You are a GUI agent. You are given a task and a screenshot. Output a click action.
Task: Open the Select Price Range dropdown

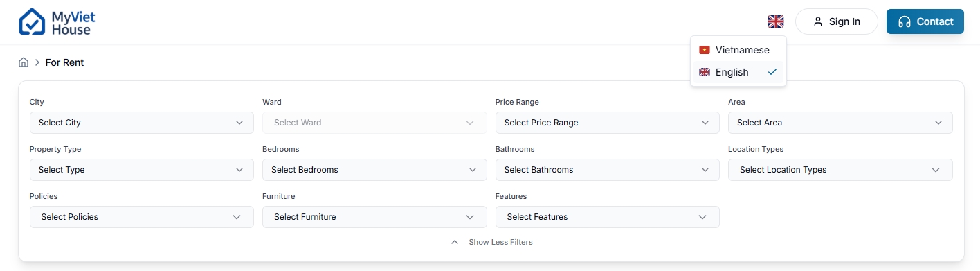[x=607, y=123]
